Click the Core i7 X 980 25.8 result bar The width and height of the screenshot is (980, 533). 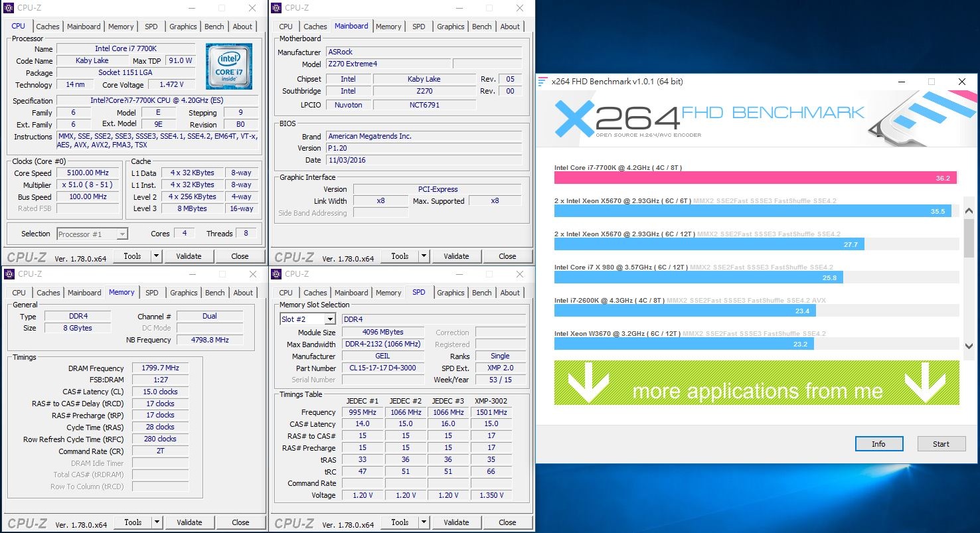click(x=698, y=277)
